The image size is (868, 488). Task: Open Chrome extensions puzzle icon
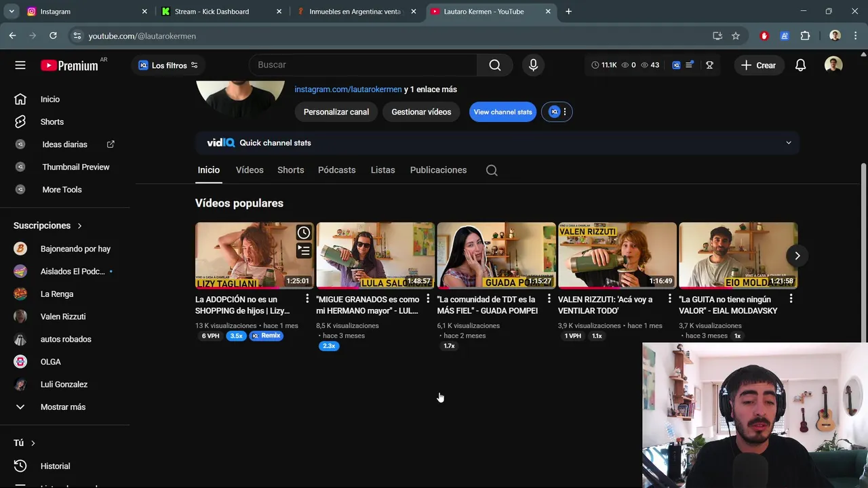click(x=805, y=36)
